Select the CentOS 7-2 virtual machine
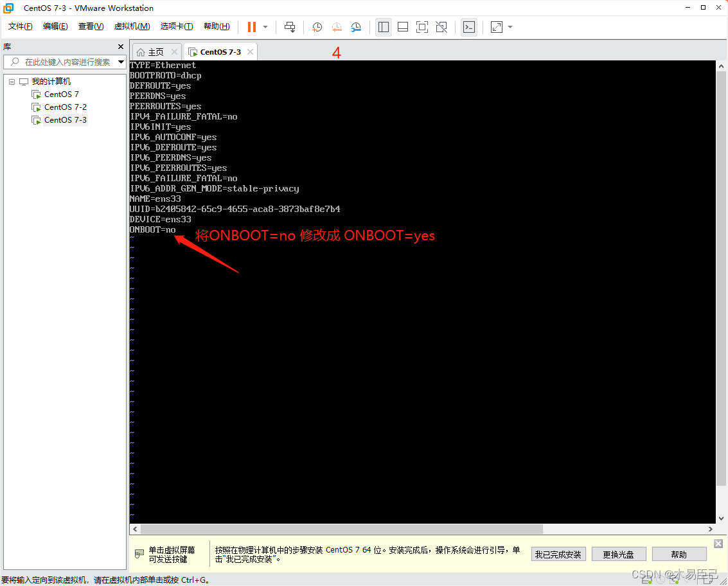 (x=65, y=107)
